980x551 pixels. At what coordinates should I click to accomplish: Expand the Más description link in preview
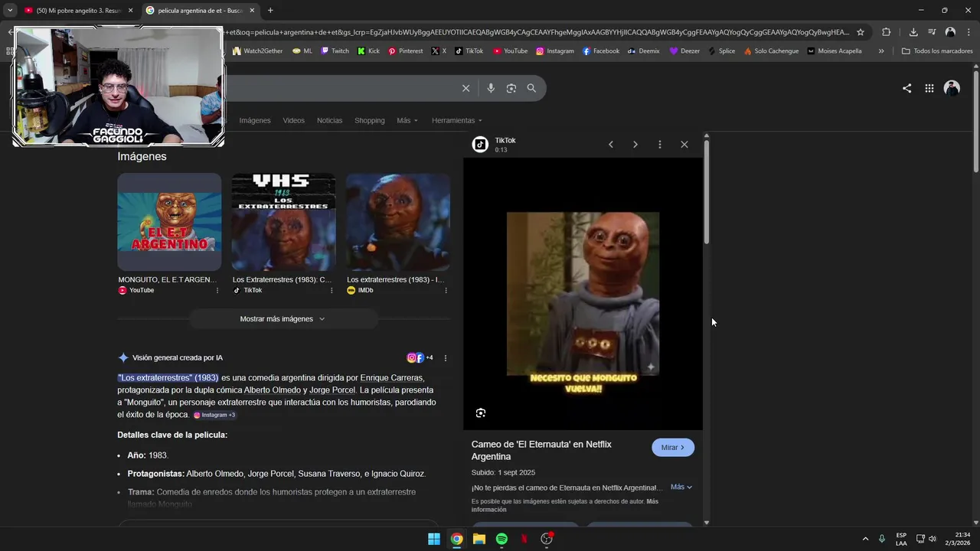(x=681, y=487)
